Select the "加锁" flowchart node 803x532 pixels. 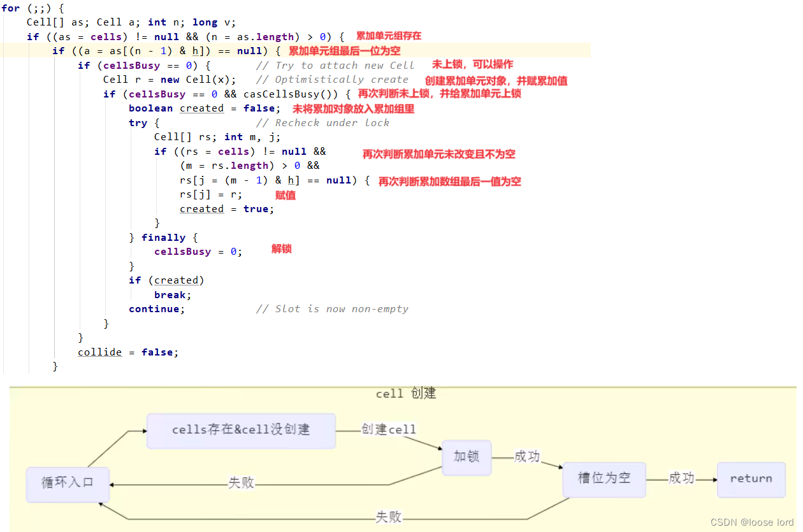(467, 457)
